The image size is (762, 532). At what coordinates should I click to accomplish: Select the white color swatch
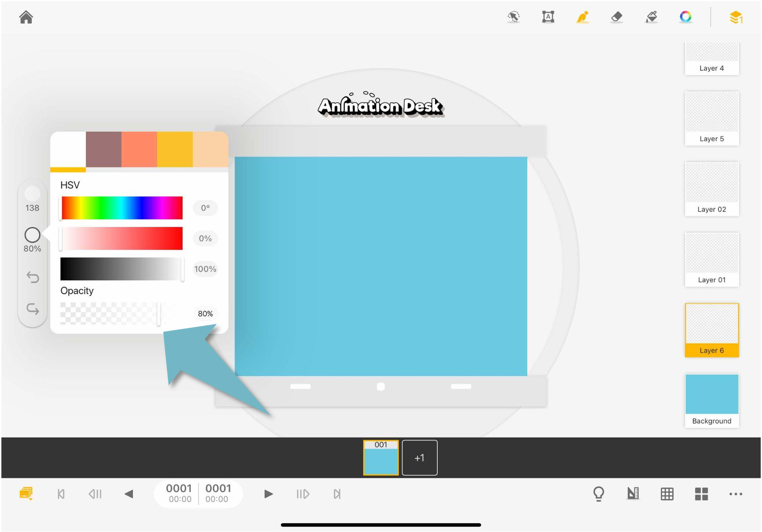(x=68, y=149)
